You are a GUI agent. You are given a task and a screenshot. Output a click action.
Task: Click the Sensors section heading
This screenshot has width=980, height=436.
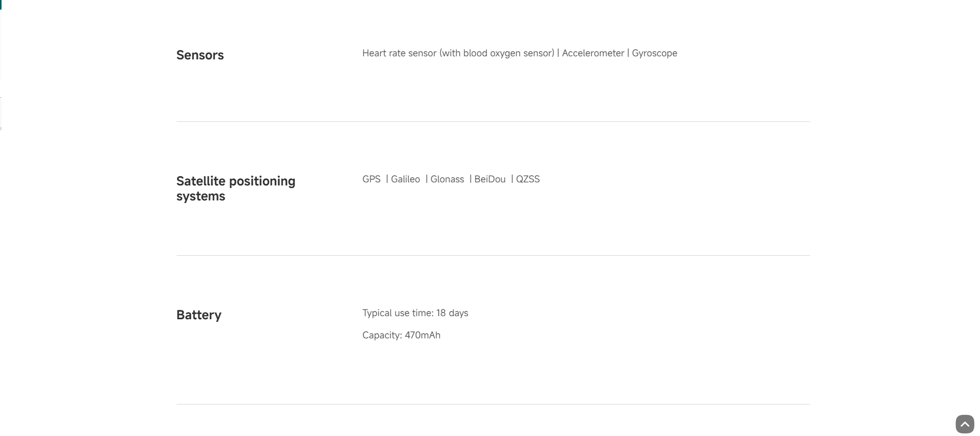[x=200, y=55]
